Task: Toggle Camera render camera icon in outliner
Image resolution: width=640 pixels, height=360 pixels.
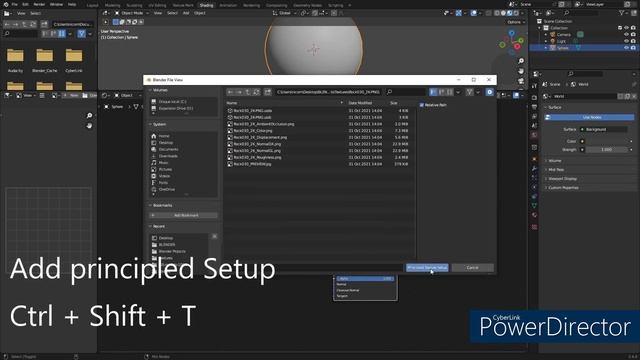Action: 633,35
